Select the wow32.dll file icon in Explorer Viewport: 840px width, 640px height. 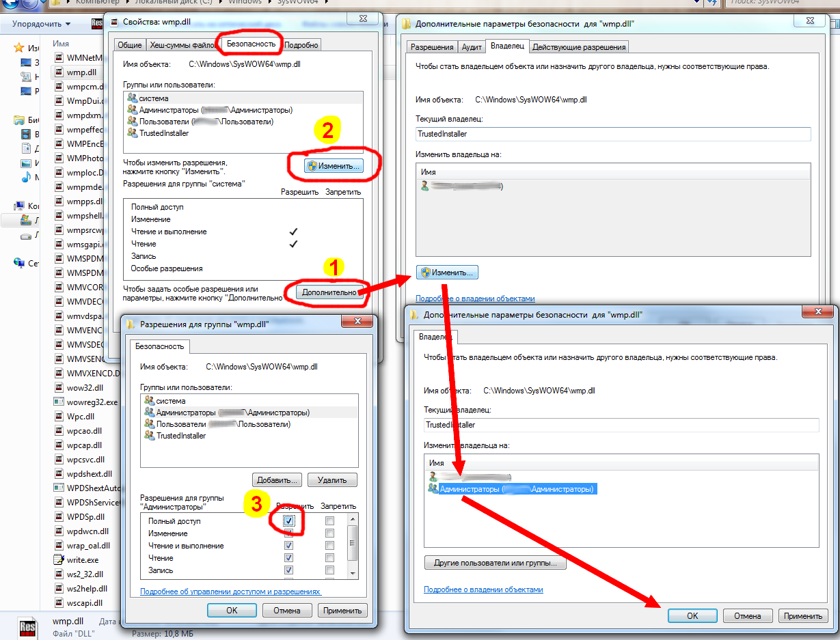(59, 388)
